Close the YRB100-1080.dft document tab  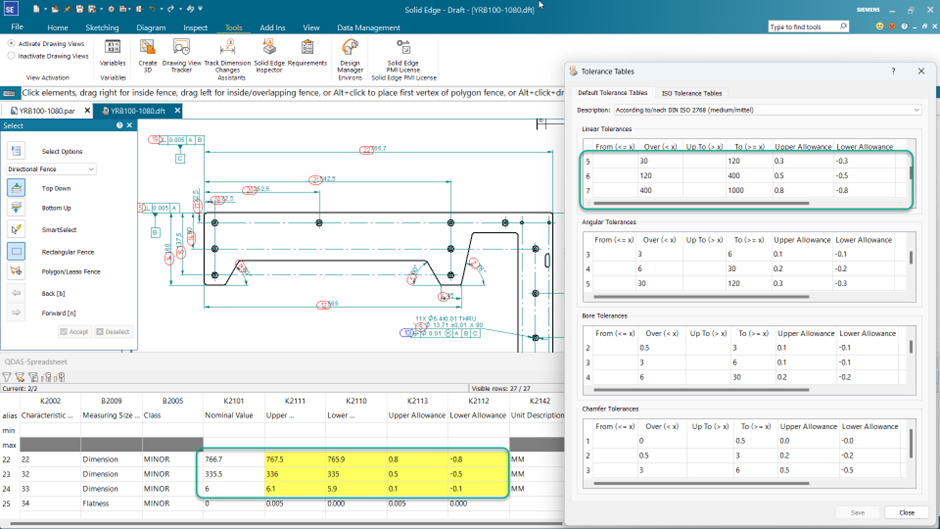[177, 111]
